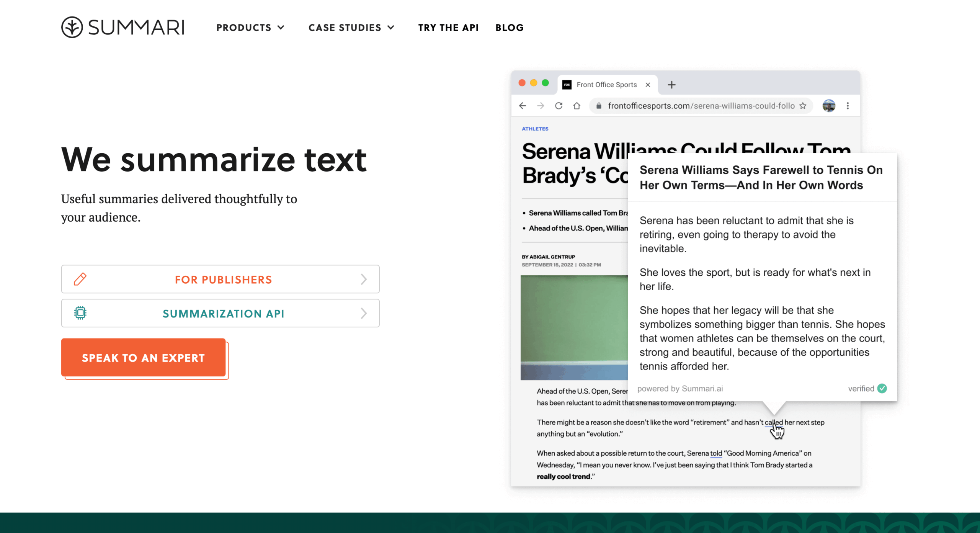Click 'Useful summaries delivered thoughtfully' subtitle

pyautogui.click(x=179, y=208)
